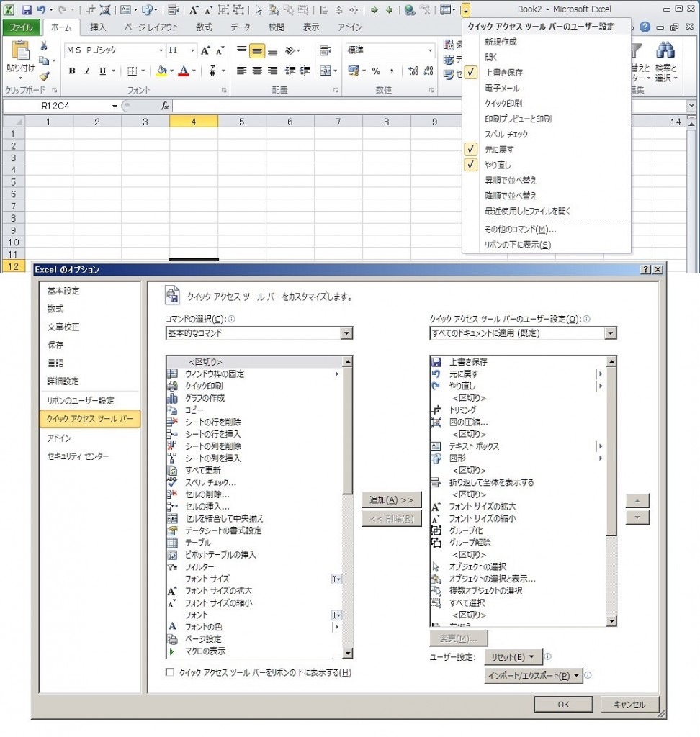Click the Compress Pictures icon in the quick access toolbar

[x=105, y=9]
